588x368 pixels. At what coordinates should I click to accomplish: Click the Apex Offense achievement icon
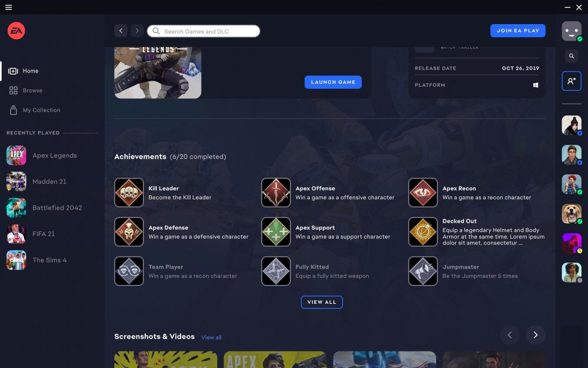[276, 193]
